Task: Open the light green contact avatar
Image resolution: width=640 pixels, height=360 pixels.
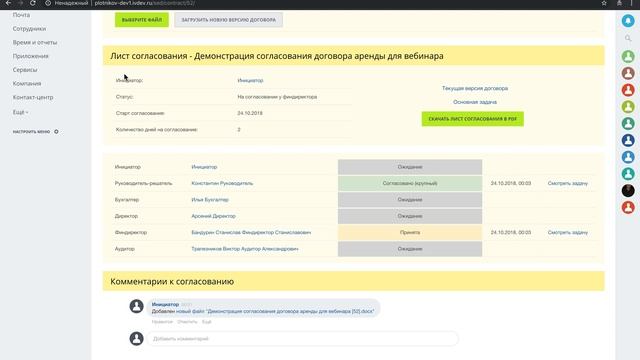Action: click(x=628, y=56)
